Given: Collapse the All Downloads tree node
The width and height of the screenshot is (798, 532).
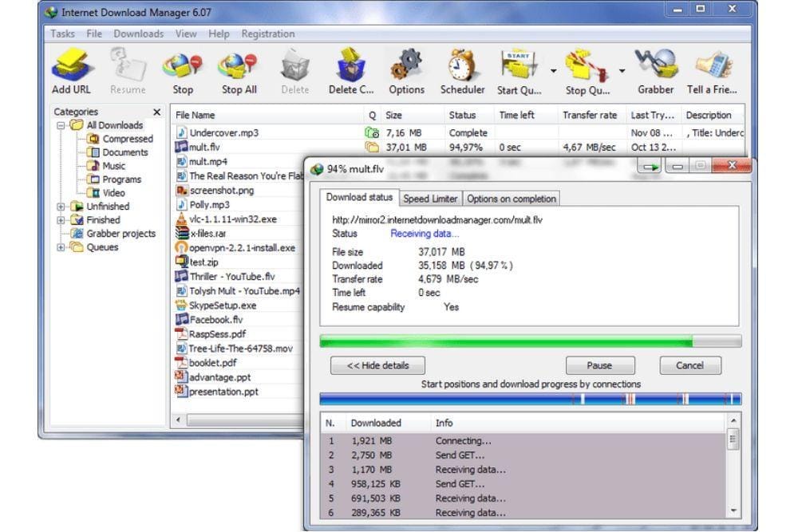Looking at the screenshot, I should click(61, 125).
